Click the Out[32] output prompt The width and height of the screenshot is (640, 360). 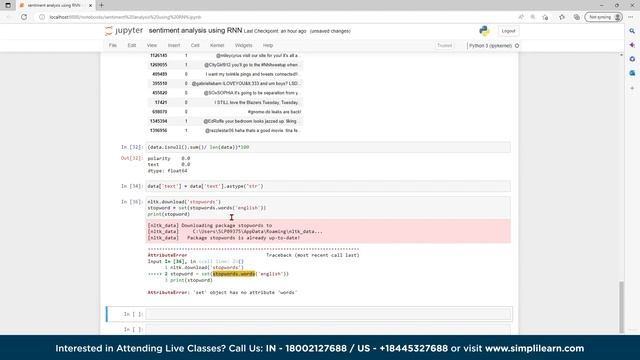click(132, 158)
